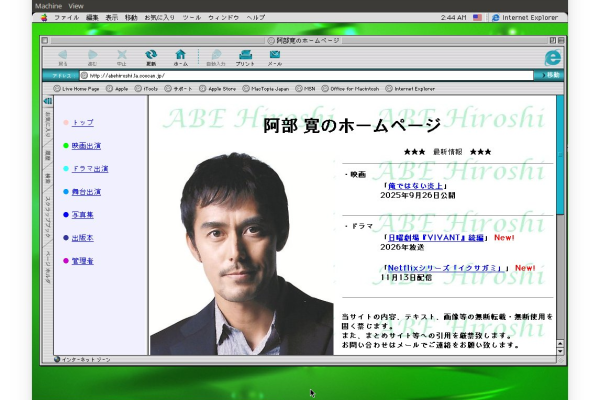Follow the 舞台出演 sidebar link
The image size is (600, 400).
86,192
